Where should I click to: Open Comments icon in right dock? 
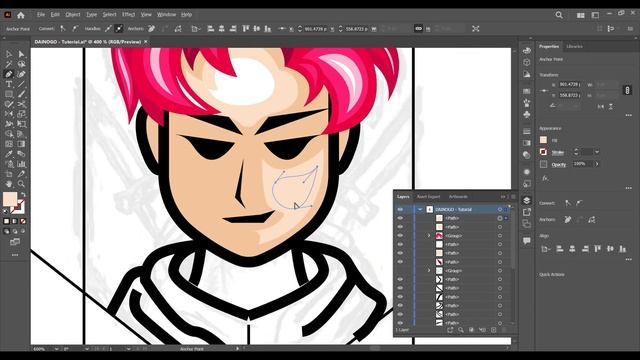tap(527, 240)
